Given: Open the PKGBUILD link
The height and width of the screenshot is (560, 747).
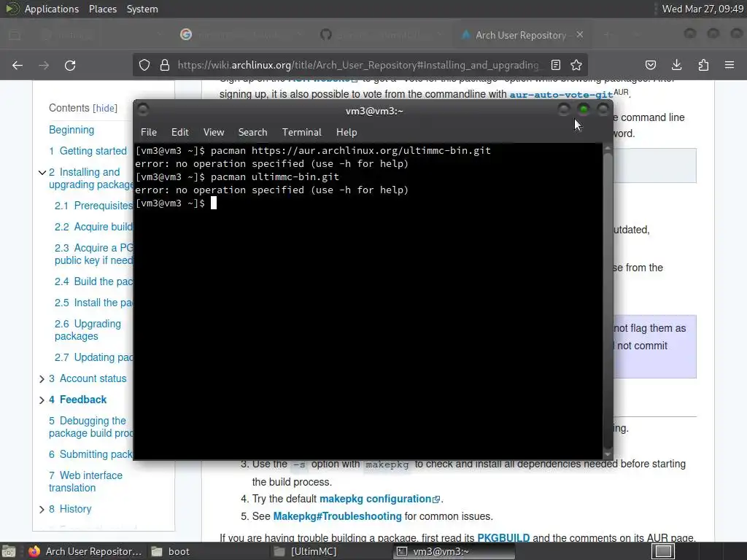Looking at the screenshot, I should click(503, 538).
